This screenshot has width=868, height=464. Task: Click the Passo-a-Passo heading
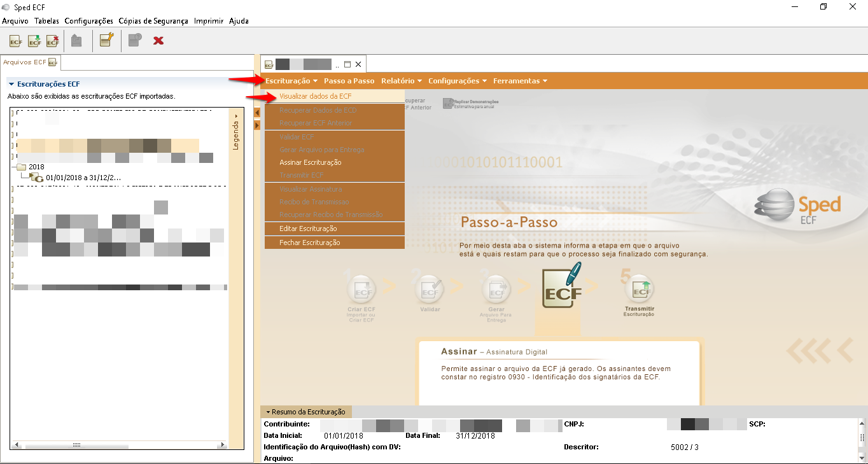509,223
